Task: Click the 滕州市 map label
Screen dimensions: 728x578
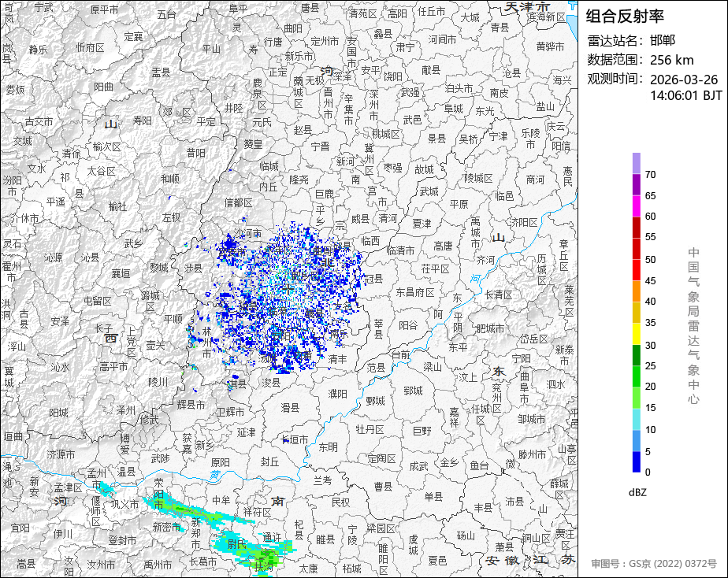Action: (532, 454)
